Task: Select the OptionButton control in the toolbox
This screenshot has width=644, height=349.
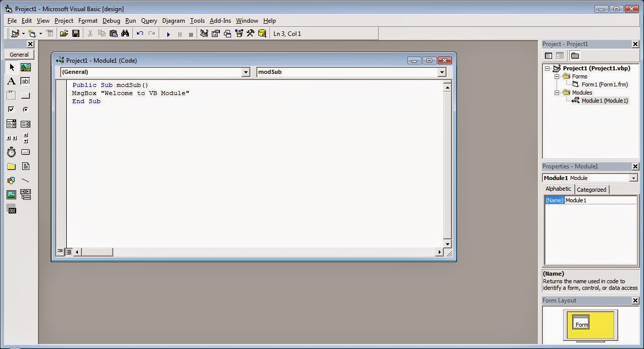Action: pos(25,109)
